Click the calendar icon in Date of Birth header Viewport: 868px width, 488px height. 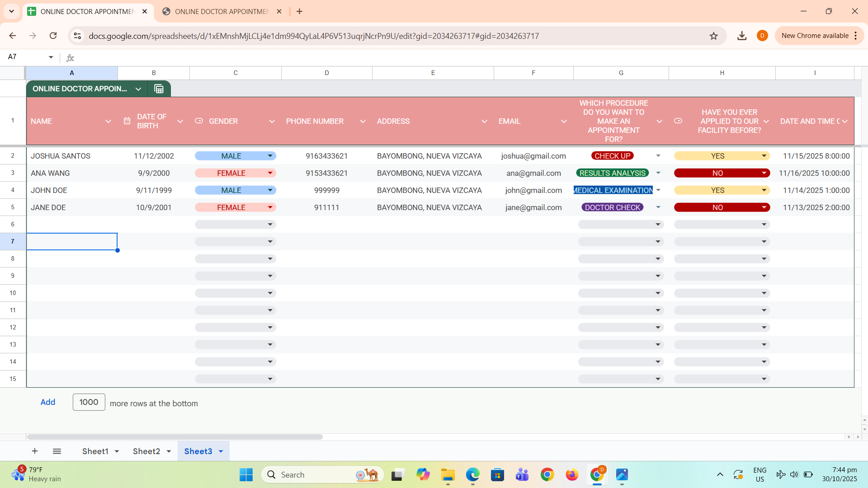point(127,121)
